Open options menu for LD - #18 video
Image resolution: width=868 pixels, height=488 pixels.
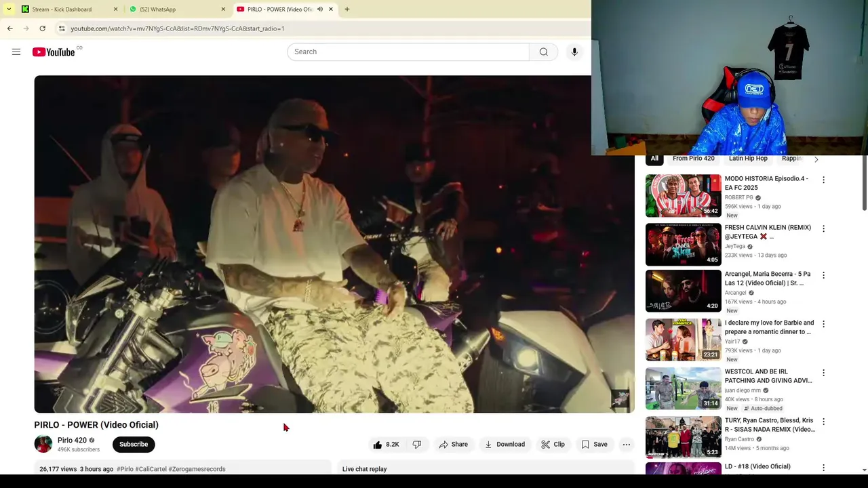point(823,468)
